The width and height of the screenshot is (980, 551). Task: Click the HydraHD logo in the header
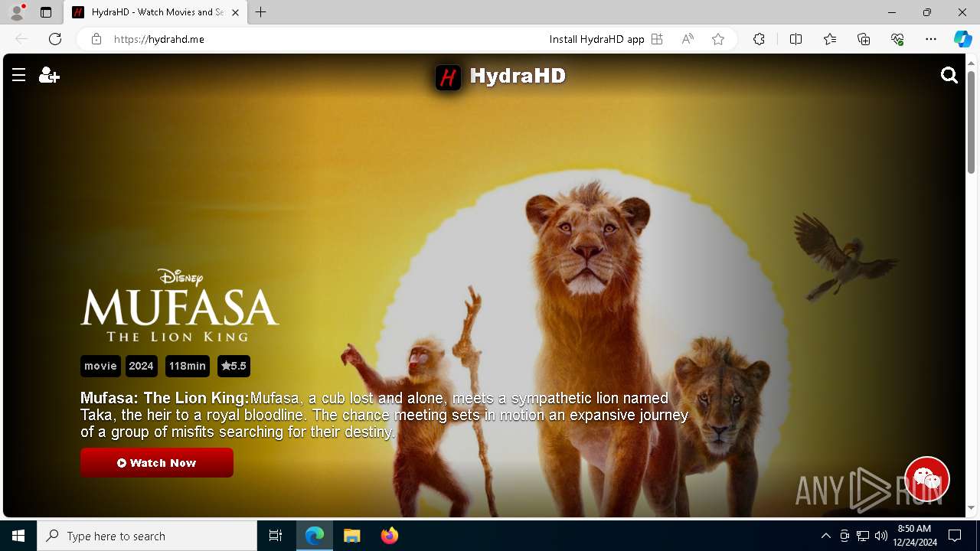point(501,76)
